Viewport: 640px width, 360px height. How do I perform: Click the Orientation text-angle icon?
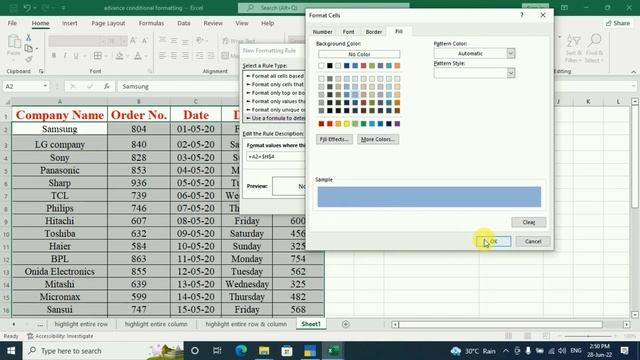click(x=200, y=40)
